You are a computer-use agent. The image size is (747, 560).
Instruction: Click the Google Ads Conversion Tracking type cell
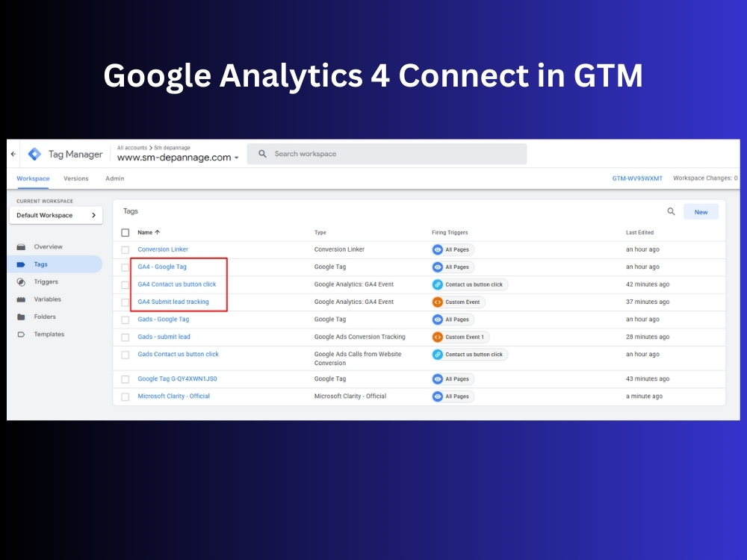tap(360, 337)
